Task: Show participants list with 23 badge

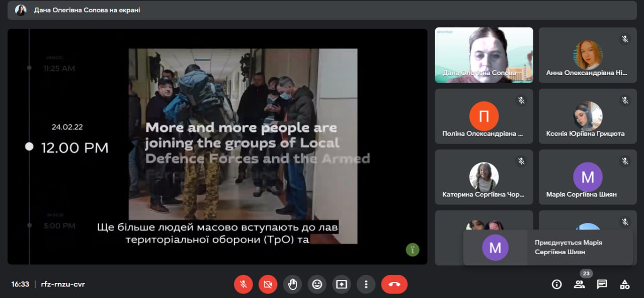Action: pos(580,284)
